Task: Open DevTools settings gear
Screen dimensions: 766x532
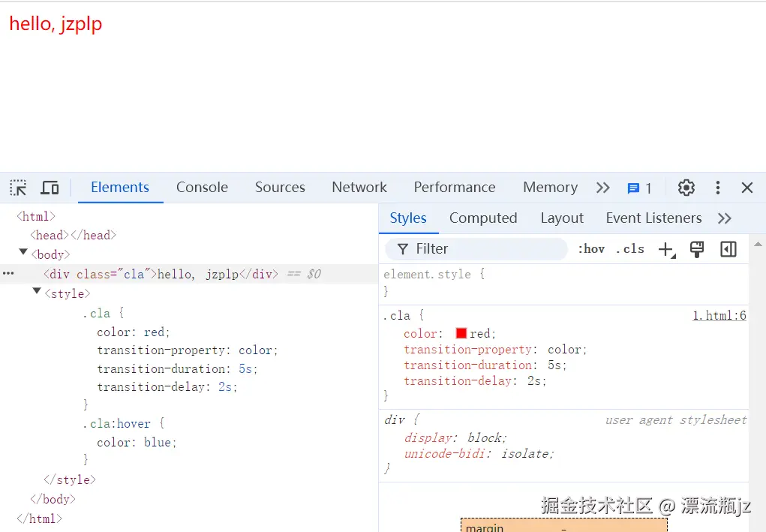Action: [686, 188]
